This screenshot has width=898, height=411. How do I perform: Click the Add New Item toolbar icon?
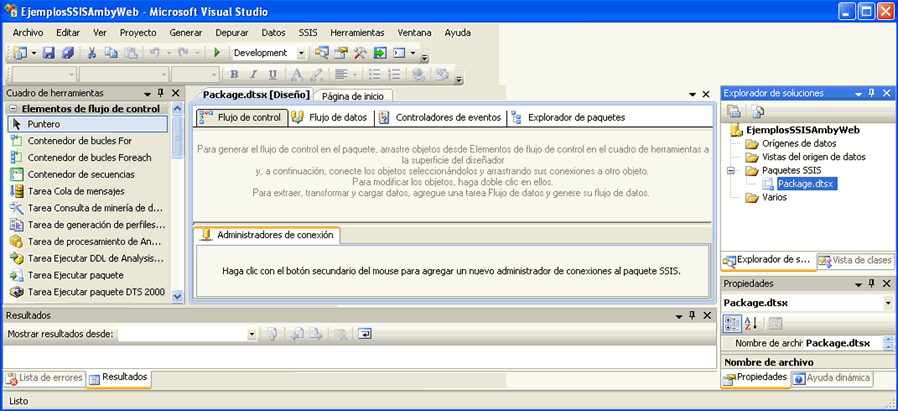tap(20, 53)
